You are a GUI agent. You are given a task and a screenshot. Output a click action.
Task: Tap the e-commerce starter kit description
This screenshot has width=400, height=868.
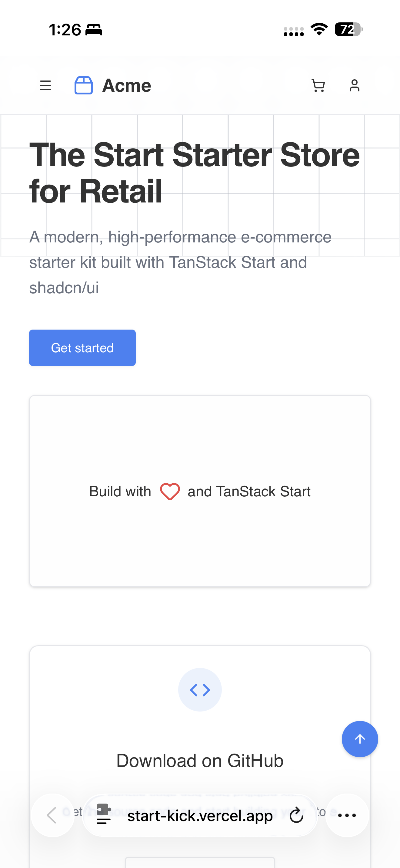[x=180, y=262]
